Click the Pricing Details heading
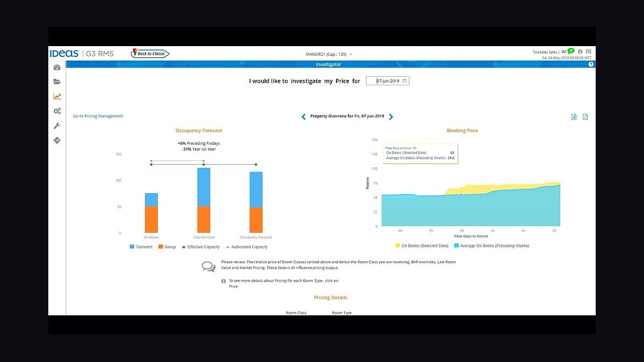Image resolution: width=644 pixels, height=362 pixels. click(331, 298)
